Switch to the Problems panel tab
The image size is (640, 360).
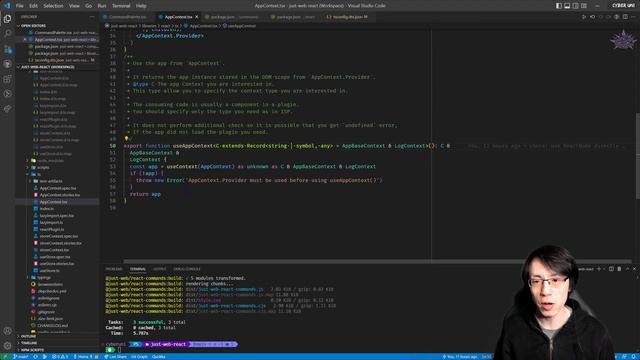(114, 269)
